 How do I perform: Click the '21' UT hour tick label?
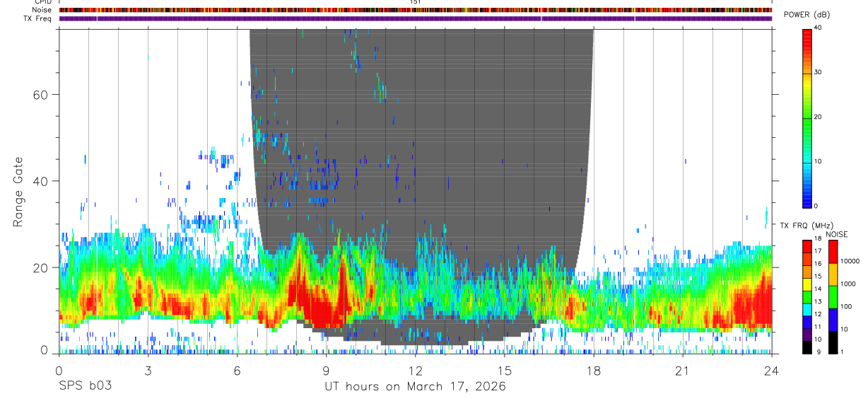coord(682,370)
